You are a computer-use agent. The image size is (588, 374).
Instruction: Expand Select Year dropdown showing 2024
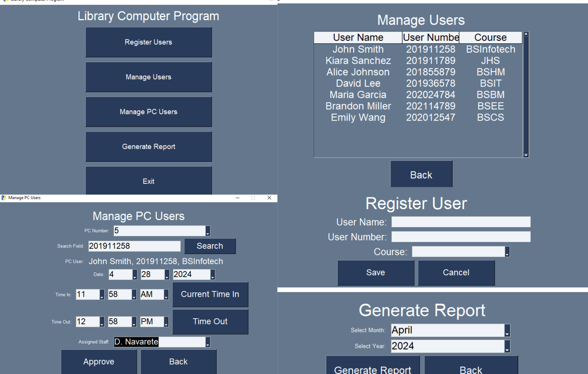[507, 346]
